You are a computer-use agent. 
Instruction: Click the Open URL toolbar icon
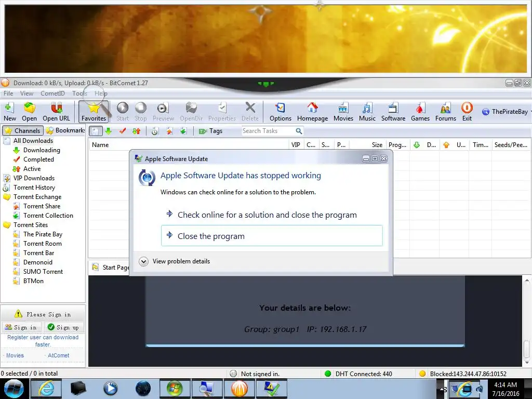(x=56, y=112)
